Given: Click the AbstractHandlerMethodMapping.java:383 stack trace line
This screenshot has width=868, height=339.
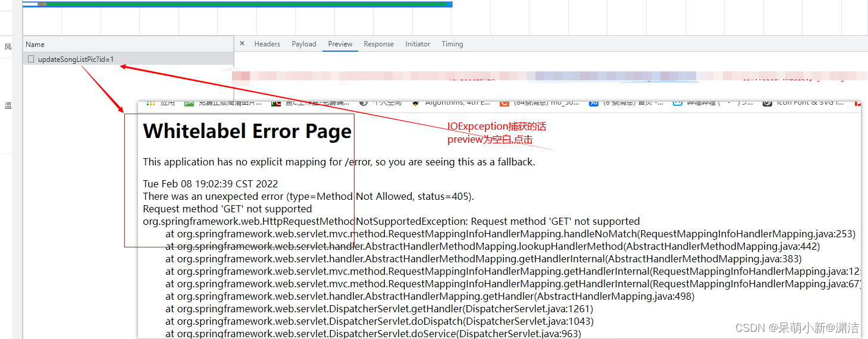Looking at the screenshot, I should (484, 259).
